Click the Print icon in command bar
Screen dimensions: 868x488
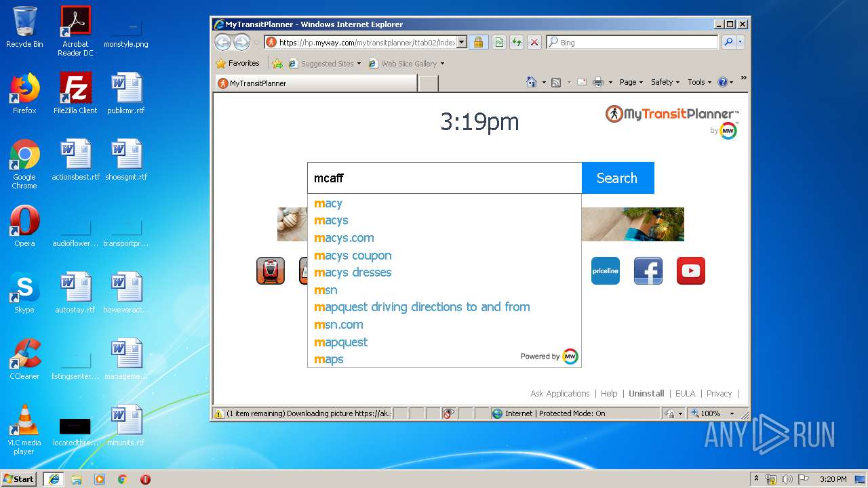click(x=598, y=82)
